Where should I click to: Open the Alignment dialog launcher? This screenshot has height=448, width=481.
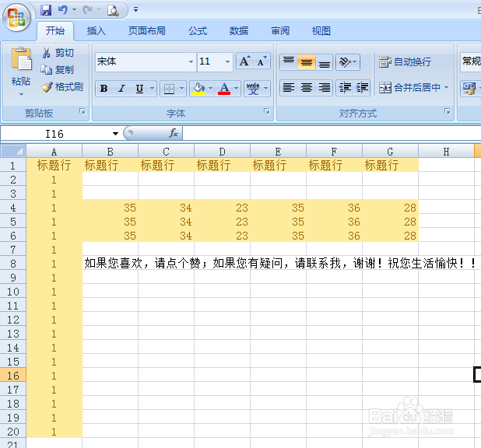(448, 111)
